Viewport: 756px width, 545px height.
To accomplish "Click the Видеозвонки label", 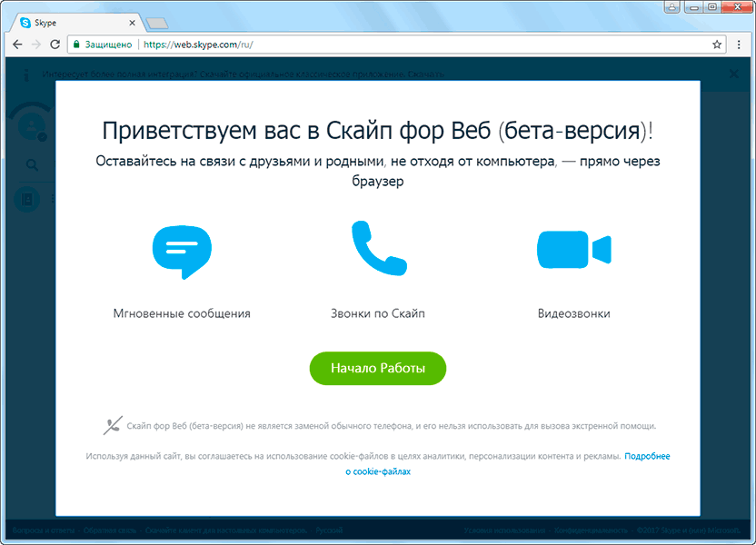I will point(573,313).
